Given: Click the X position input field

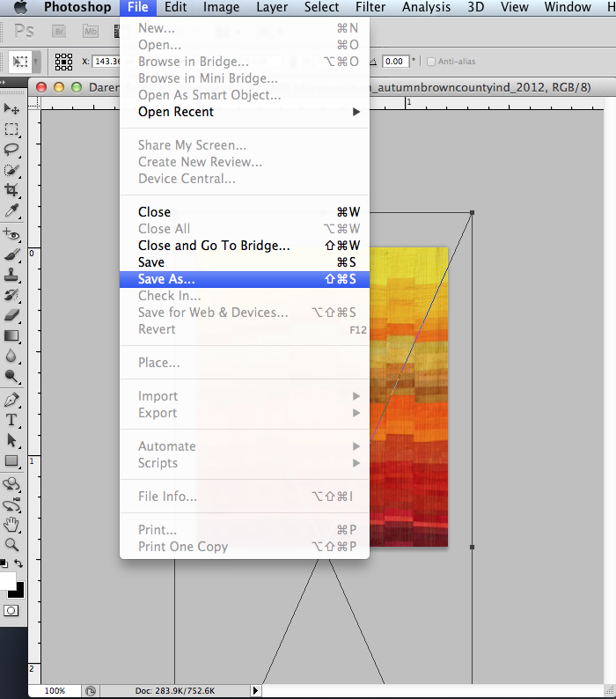Looking at the screenshot, I should tap(106, 62).
